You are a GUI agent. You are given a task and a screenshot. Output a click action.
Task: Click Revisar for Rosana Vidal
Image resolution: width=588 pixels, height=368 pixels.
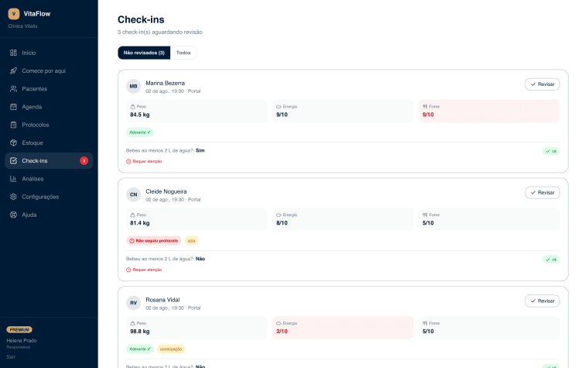[x=542, y=301]
